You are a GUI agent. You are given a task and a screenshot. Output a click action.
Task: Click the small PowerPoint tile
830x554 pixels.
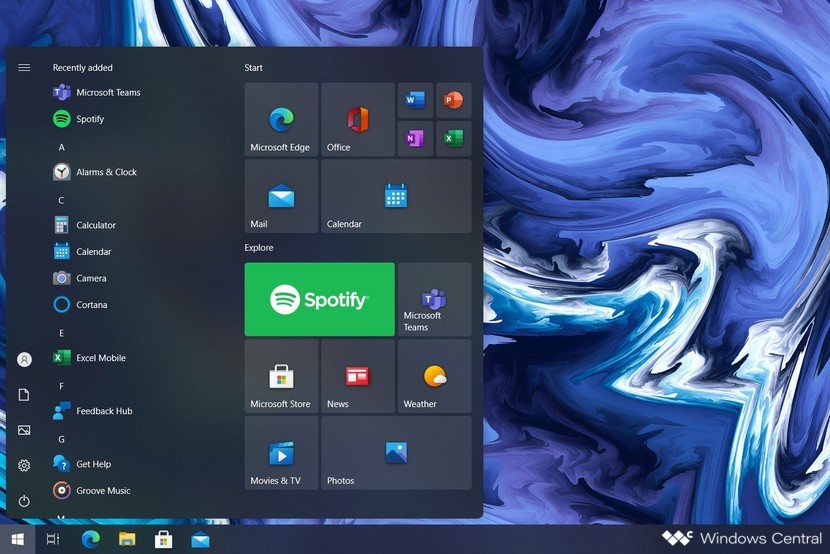pos(452,100)
